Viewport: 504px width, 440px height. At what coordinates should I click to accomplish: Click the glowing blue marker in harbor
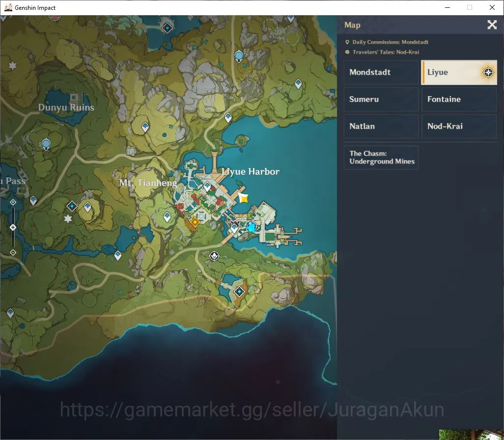[252, 227]
